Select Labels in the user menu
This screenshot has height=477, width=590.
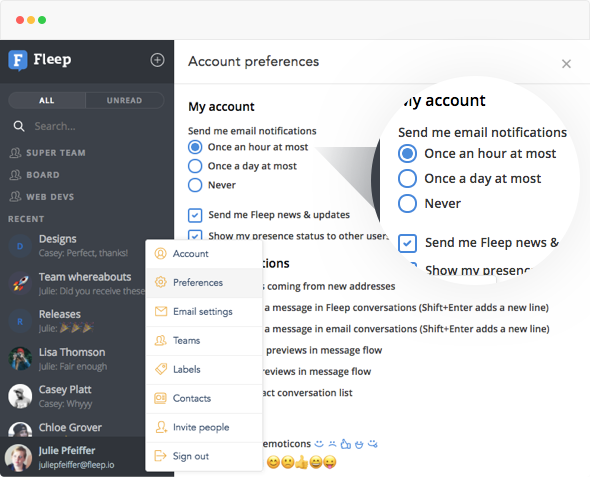(204, 369)
